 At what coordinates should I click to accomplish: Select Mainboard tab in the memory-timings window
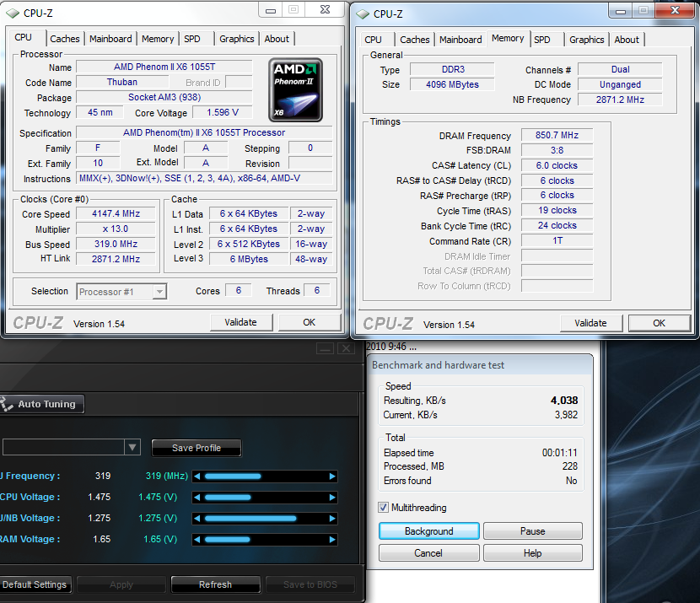pos(460,40)
